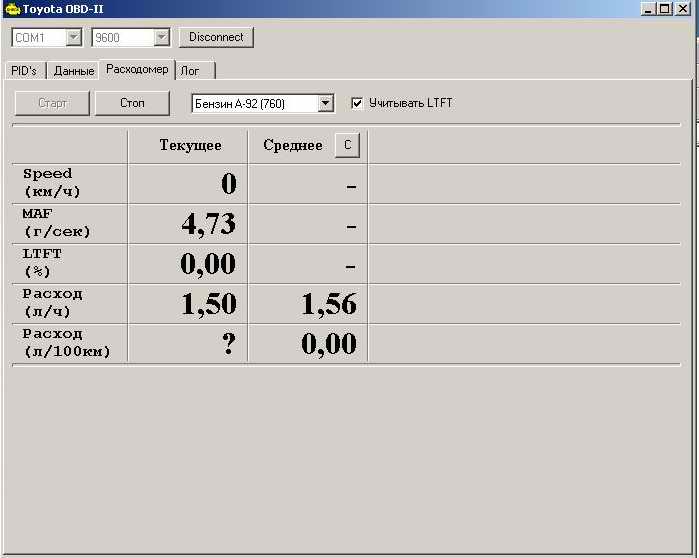Expand the Бензин А-92 (760) fuel dropdown
699x558 pixels.
tap(325, 103)
